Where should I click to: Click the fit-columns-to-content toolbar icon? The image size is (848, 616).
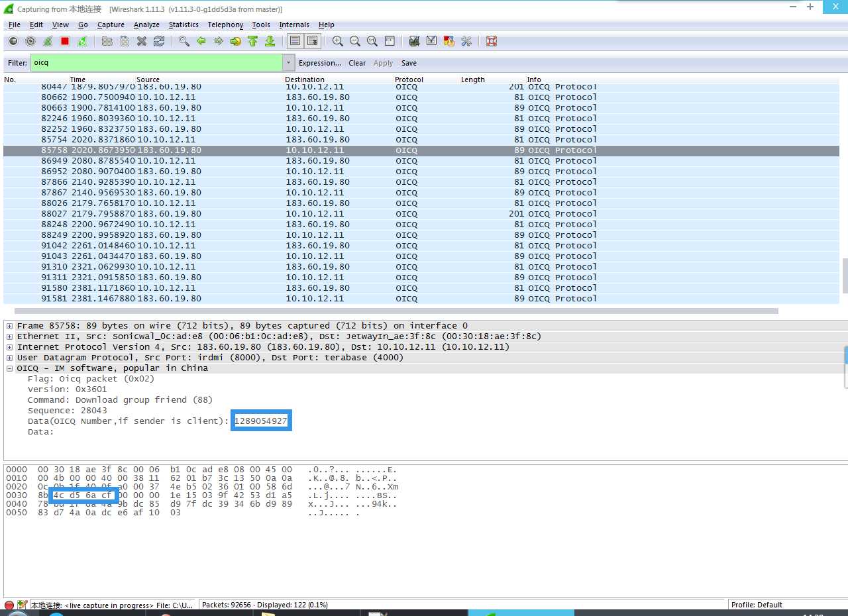390,41
